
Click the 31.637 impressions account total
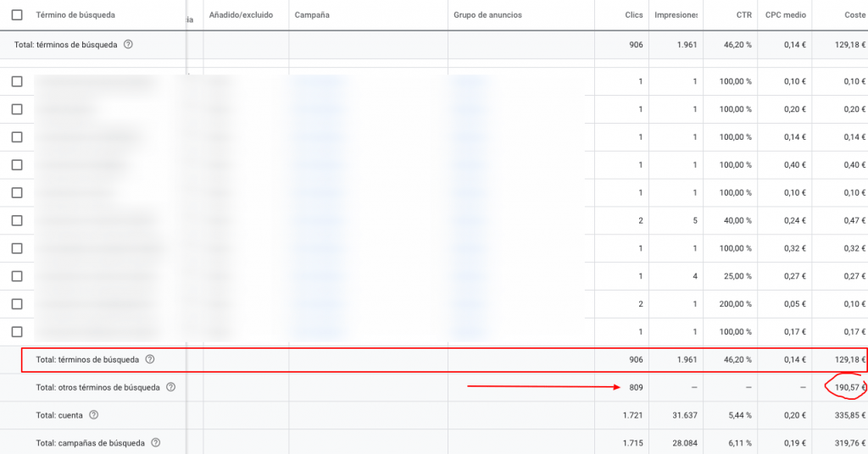[x=685, y=415]
